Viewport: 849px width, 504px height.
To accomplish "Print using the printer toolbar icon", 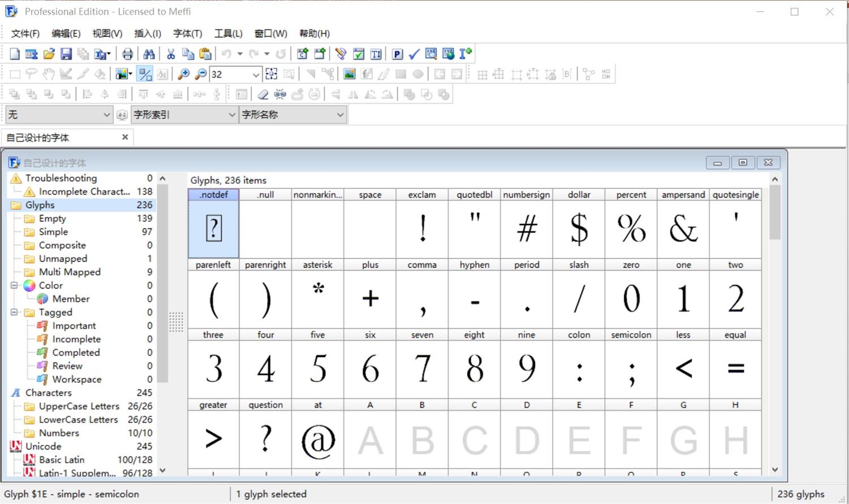I will (127, 54).
